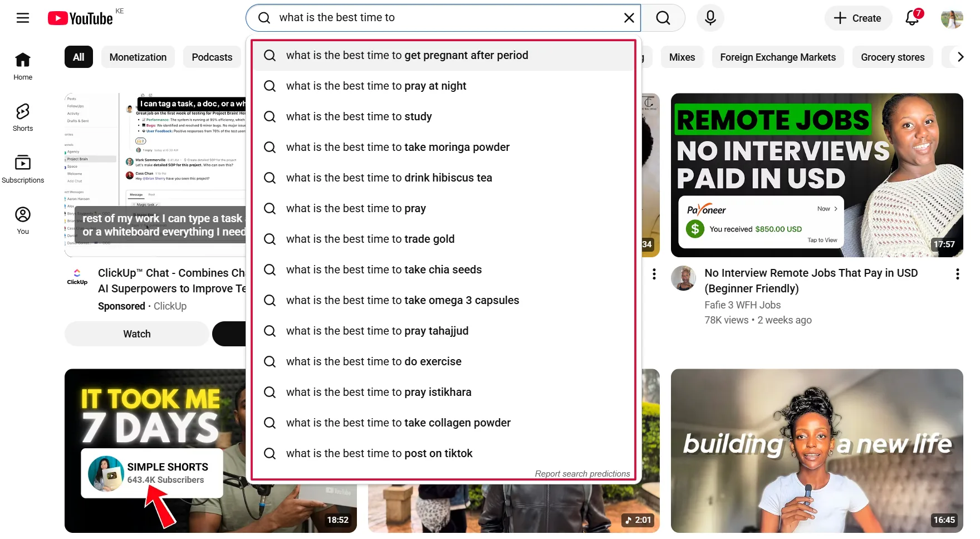Choose suggestion 'trade gold'
This screenshot has height=539, width=980.
click(443, 239)
